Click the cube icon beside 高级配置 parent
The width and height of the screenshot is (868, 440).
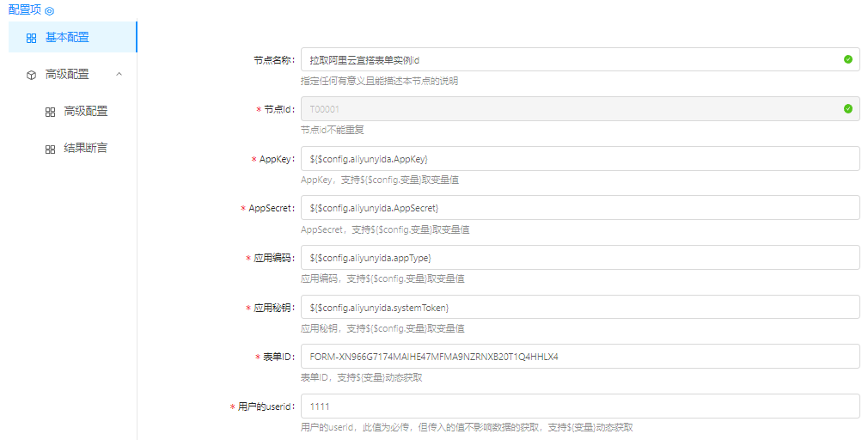[x=31, y=75]
